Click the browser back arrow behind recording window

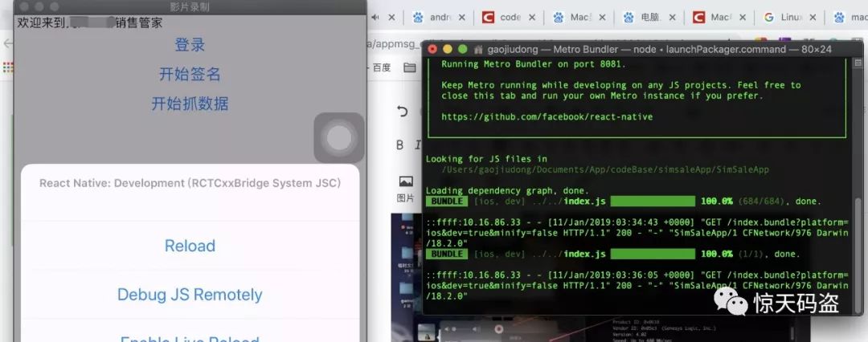tap(7, 43)
